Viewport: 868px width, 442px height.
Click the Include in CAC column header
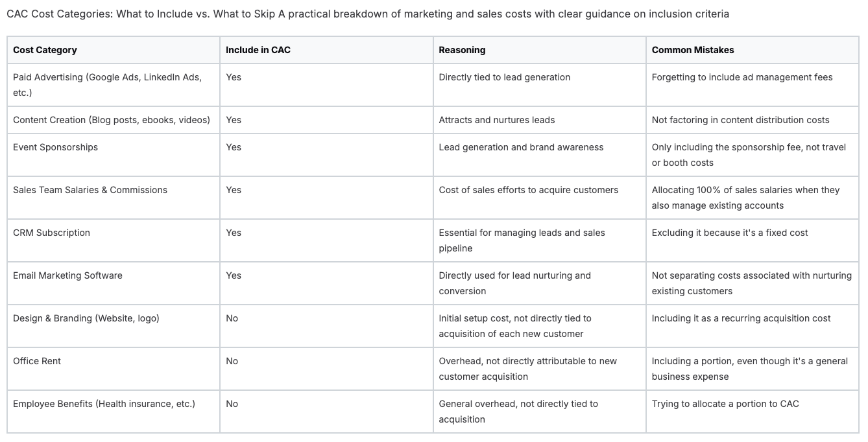pyautogui.click(x=326, y=50)
